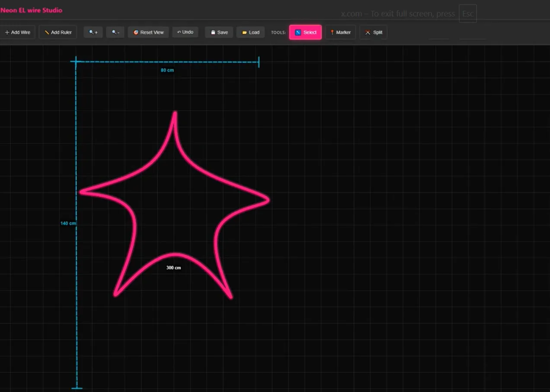Image resolution: width=550 pixels, height=392 pixels.
Task: Load a saved design
Action: (x=251, y=32)
